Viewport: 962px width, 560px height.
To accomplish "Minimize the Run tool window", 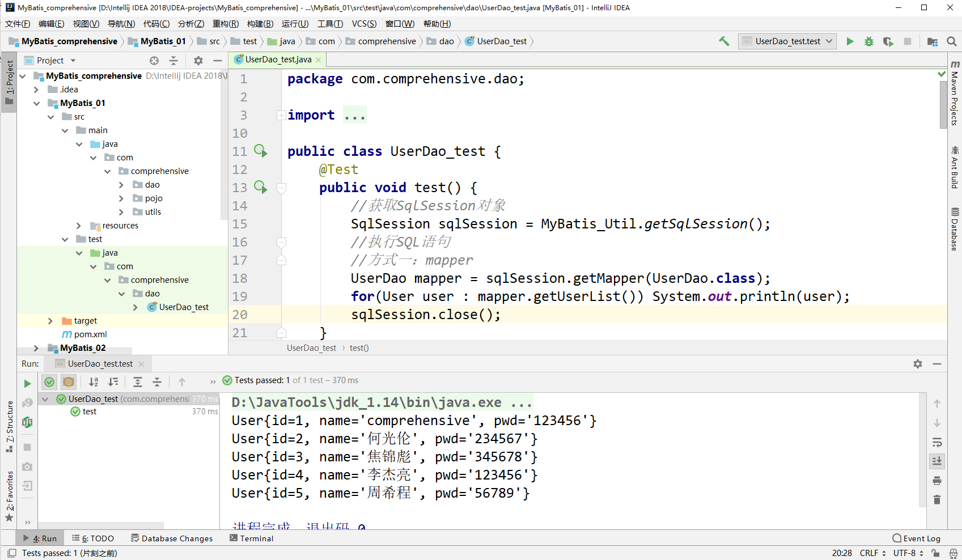I will pyautogui.click(x=937, y=364).
